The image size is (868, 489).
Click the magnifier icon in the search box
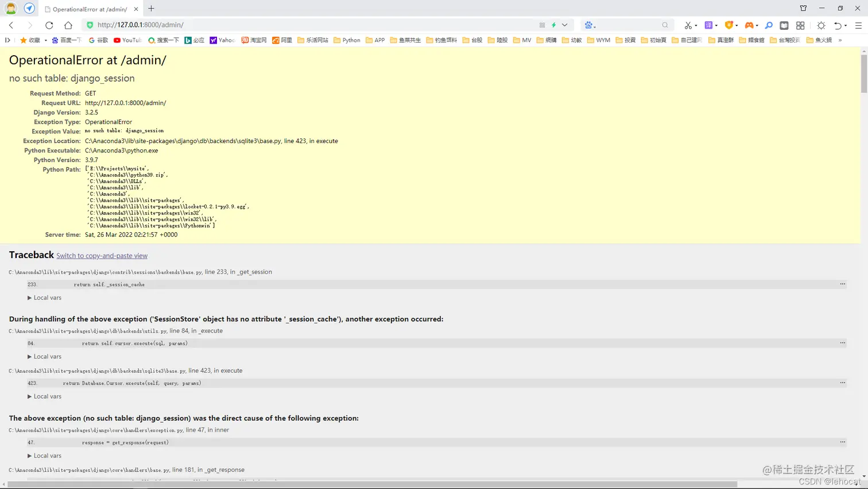(665, 25)
